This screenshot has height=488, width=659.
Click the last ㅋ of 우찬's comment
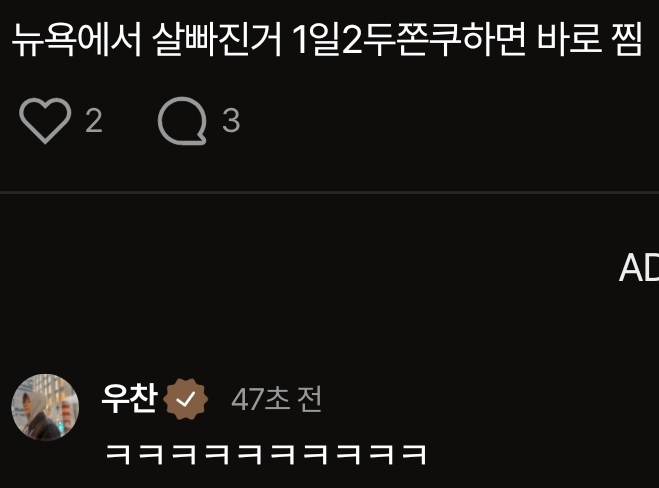[x=414, y=454]
